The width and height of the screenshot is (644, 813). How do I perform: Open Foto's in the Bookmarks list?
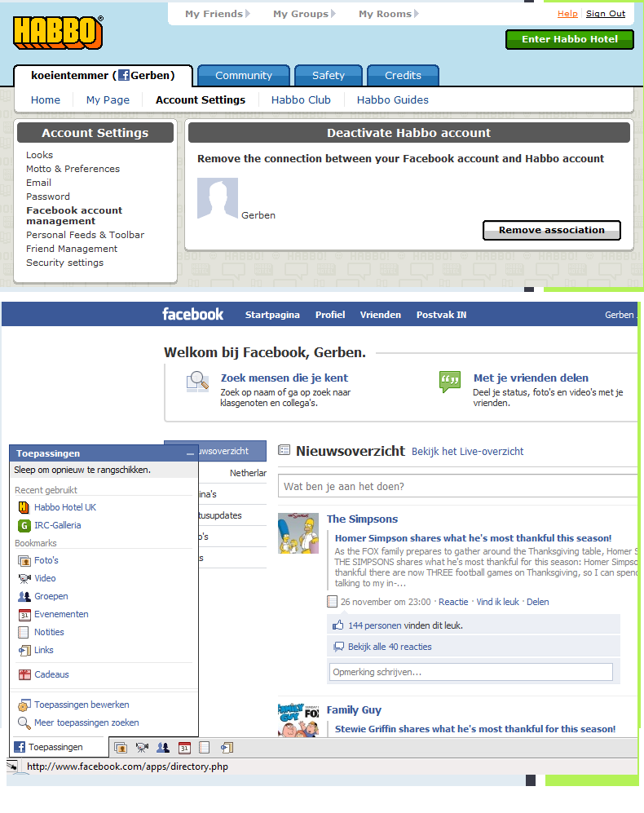click(46, 560)
